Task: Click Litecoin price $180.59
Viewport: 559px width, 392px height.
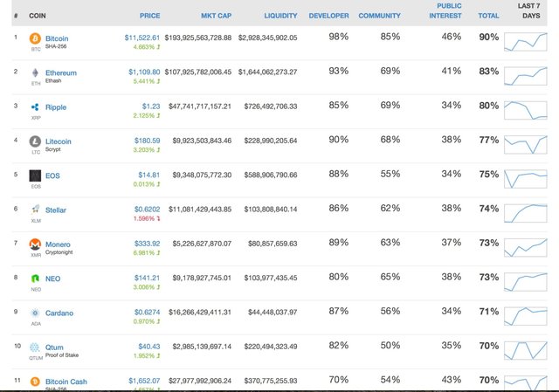Action: (148, 141)
